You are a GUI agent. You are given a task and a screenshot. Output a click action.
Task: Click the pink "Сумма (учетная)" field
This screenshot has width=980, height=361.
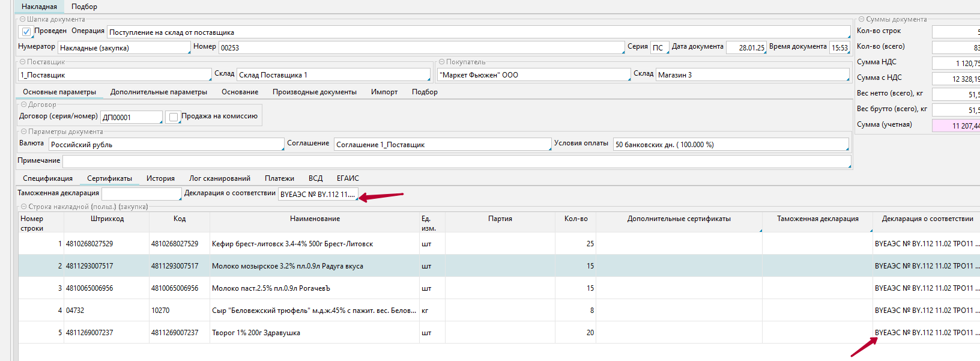[x=956, y=126]
